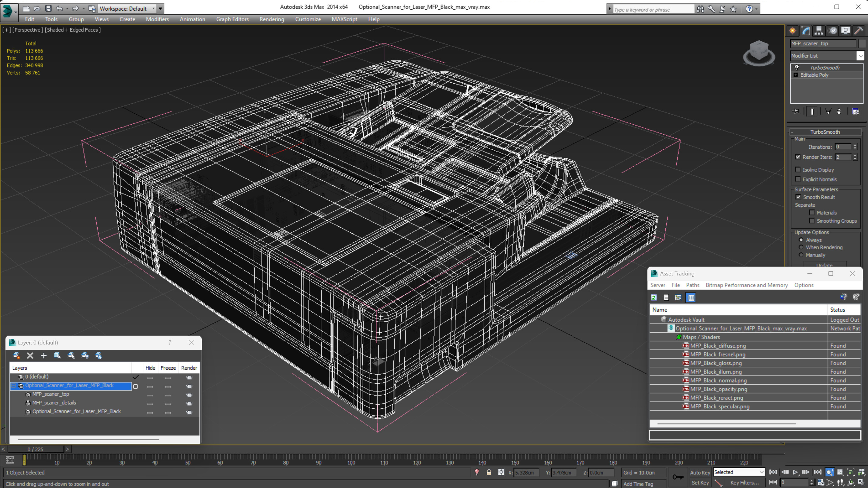Open the Display command panel tab
The width and height of the screenshot is (868, 488).
[845, 31]
